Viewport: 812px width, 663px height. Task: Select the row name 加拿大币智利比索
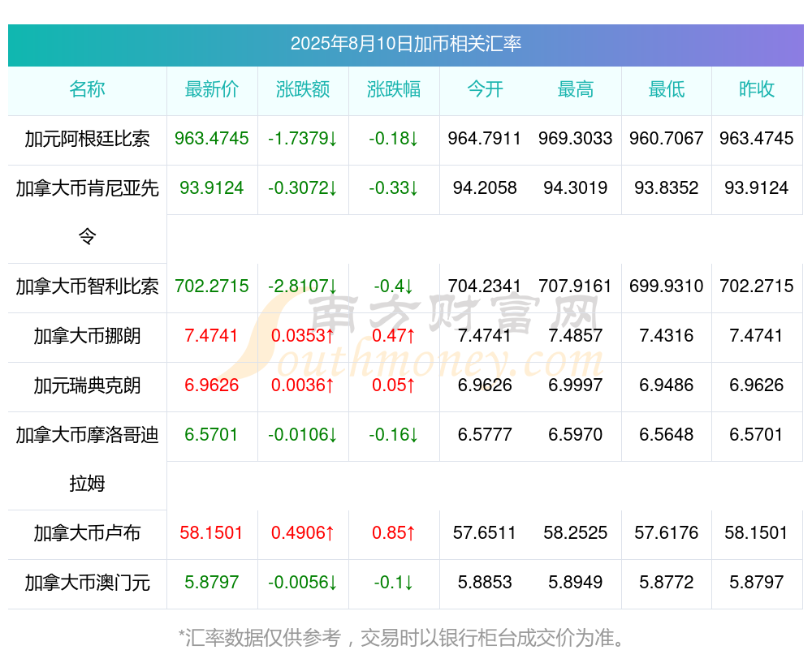pos(87,286)
